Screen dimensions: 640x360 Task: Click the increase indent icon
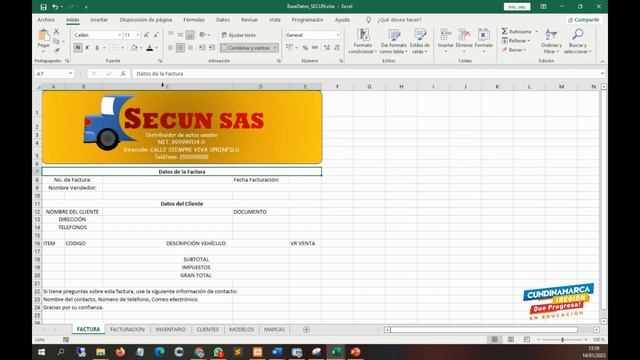(212, 48)
